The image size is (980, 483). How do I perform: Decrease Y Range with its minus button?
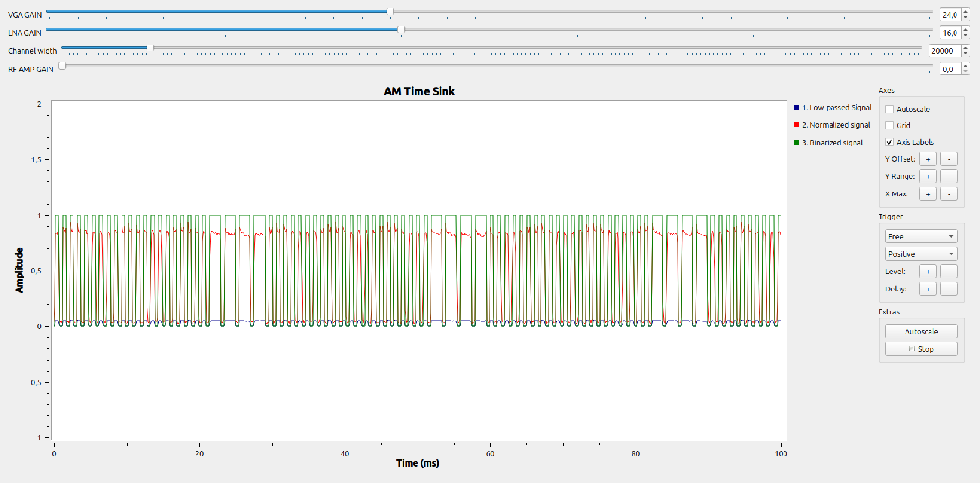949,176
